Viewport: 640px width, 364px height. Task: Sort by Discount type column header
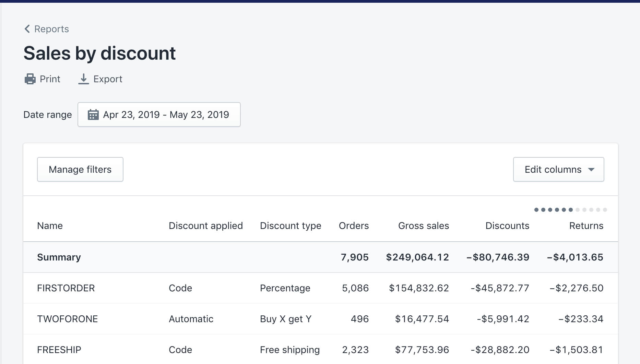(x=291, y=226)
